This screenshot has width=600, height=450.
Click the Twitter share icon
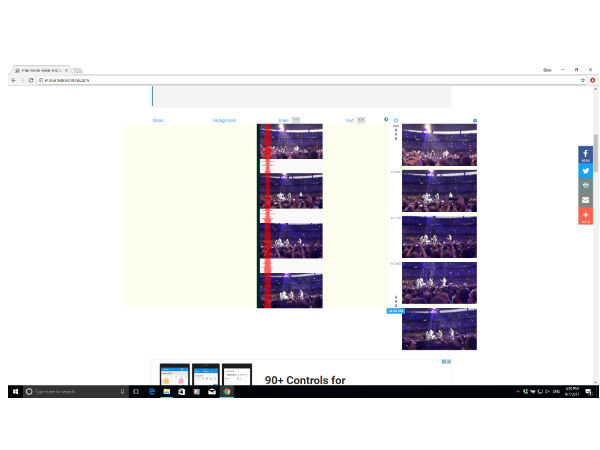point(586,171)
